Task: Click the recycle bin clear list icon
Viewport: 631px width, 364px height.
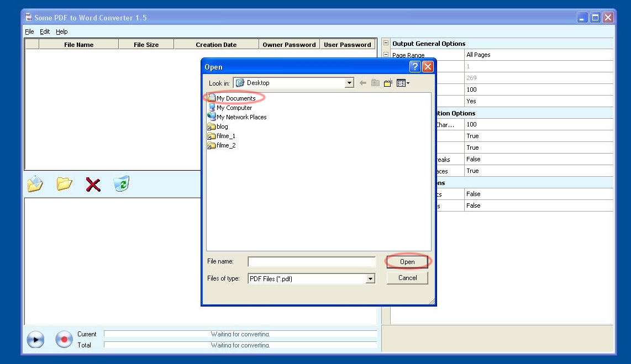Action: tap(122, 183)
